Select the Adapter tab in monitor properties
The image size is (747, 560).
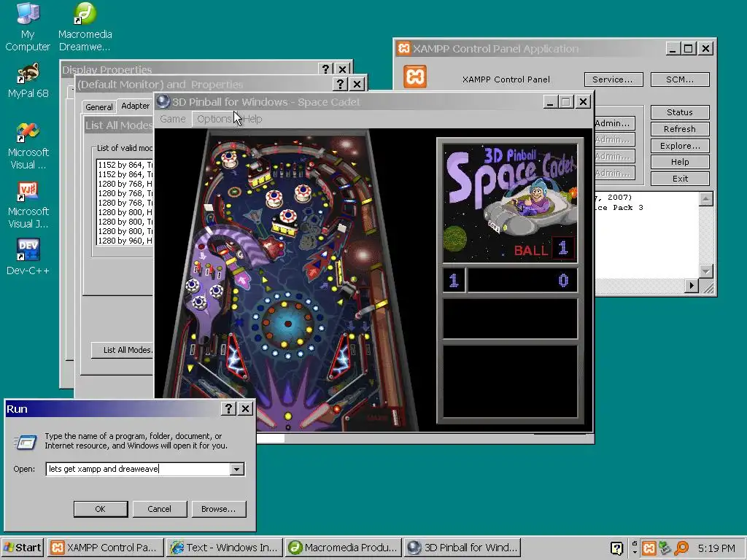[135, 106]
